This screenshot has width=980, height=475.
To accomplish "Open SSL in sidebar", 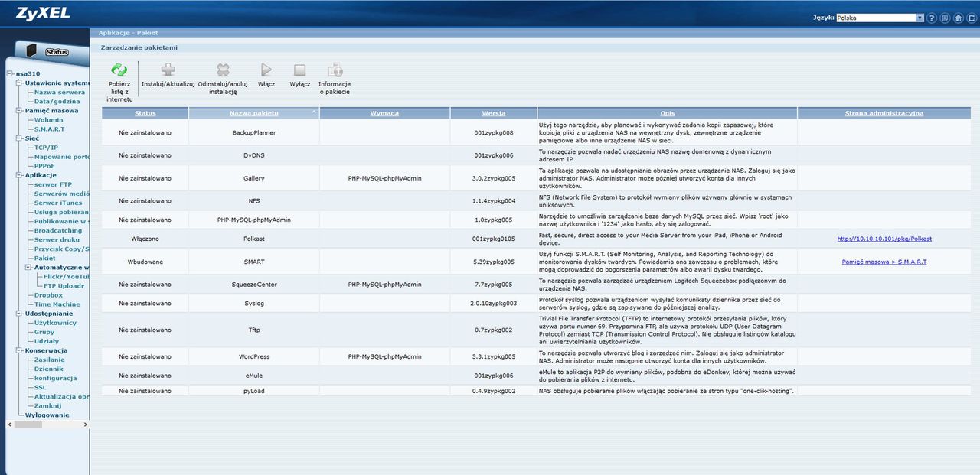I will click(41, 387).
